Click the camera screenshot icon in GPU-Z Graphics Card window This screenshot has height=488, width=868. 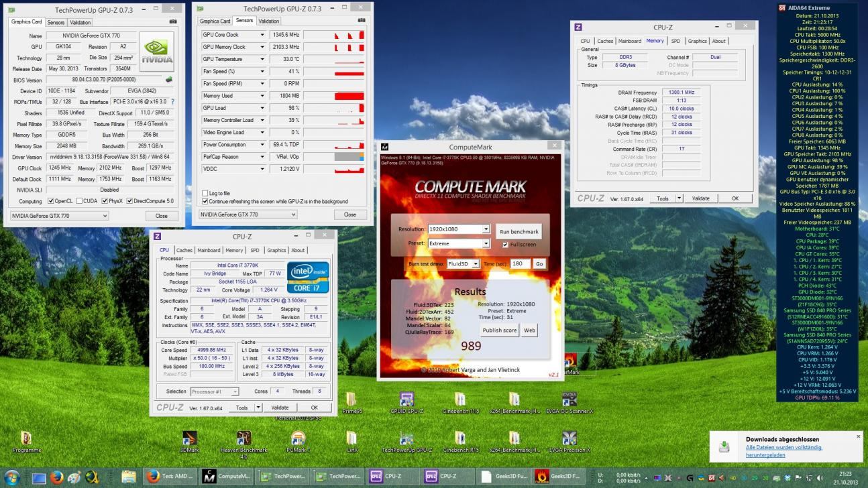[173, 21]
